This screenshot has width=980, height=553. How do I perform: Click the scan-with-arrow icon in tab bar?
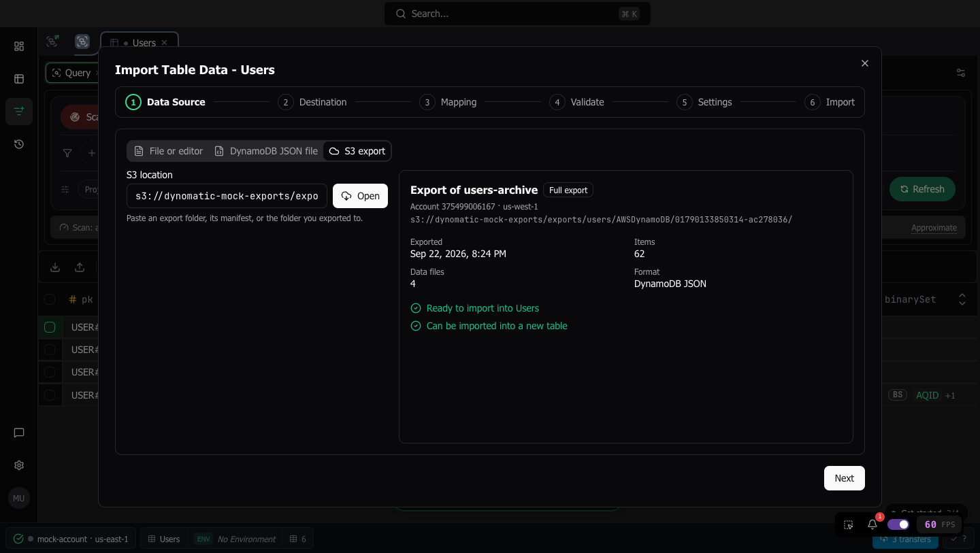(x=52, y=41)
